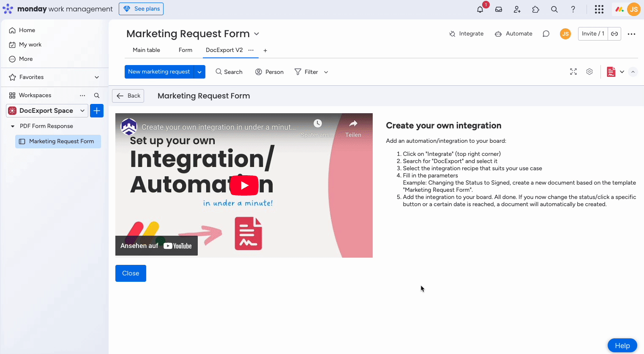Screen dimensions: 644x354
Task: Click the See plans button
Action: coord(141,9)
